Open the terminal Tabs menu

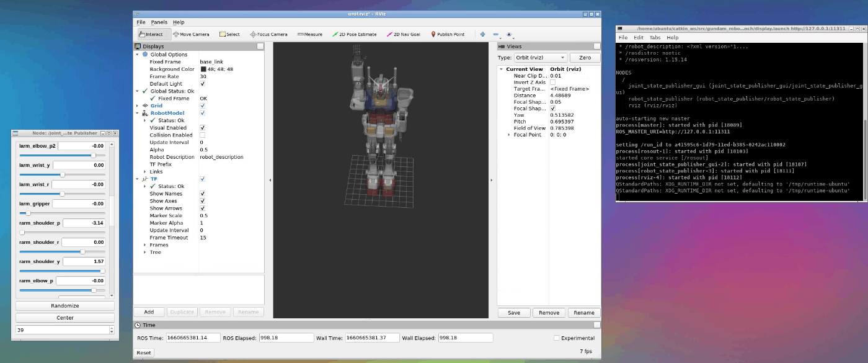pyautogui.click(x=655, y=38)
